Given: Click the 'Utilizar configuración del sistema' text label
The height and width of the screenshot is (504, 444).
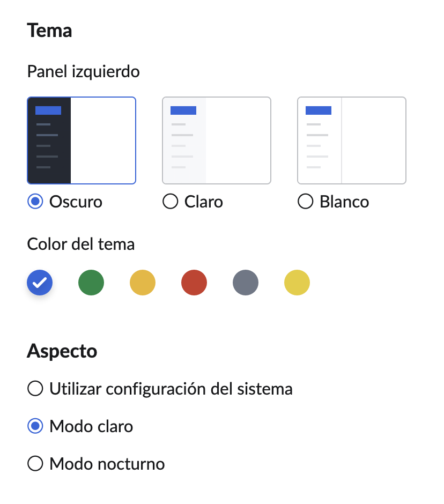Looking at the screenshot, I should (x=171, y=389).
